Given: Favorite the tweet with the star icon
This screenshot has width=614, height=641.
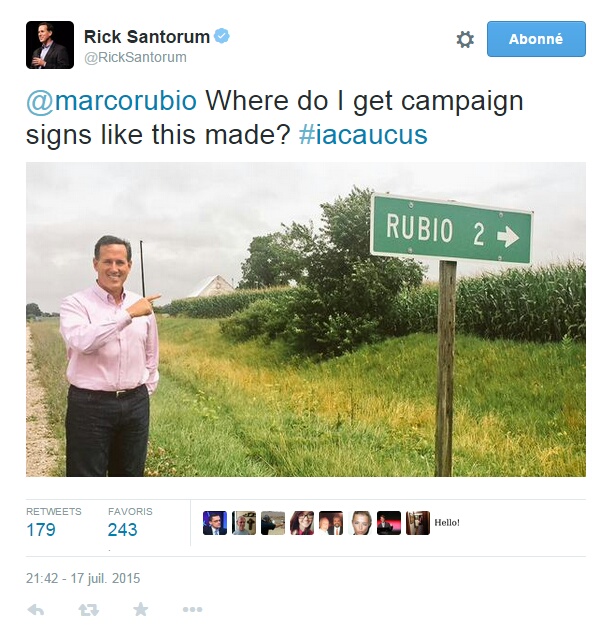Looking at the screenshot, I should [x=141, y=610].
